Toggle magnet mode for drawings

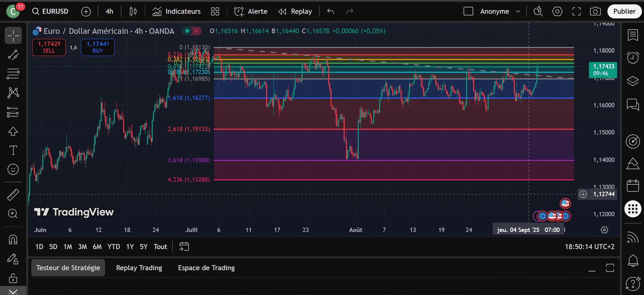click(x=13, y=239)
